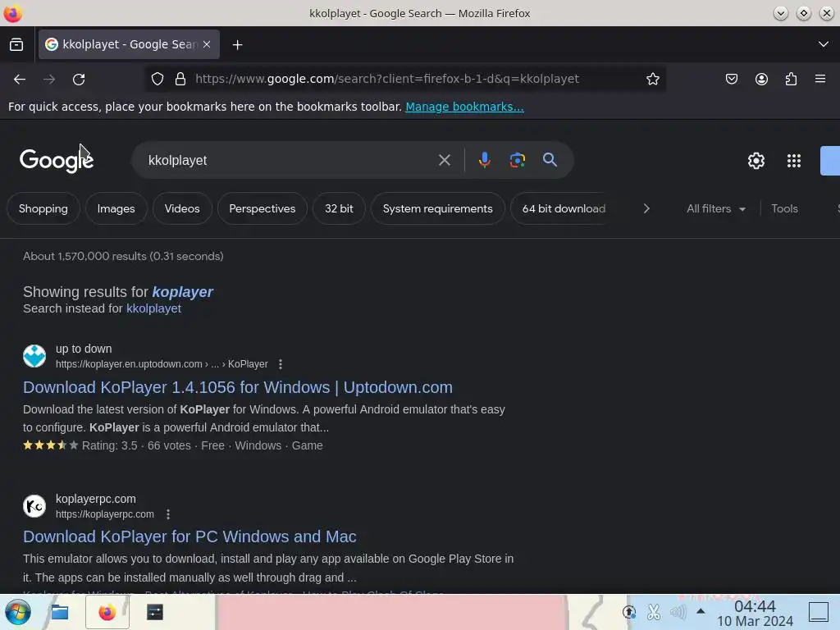The image size is (840, 630).
Task: Open search Tools
Action: click(x=784, y=209)
